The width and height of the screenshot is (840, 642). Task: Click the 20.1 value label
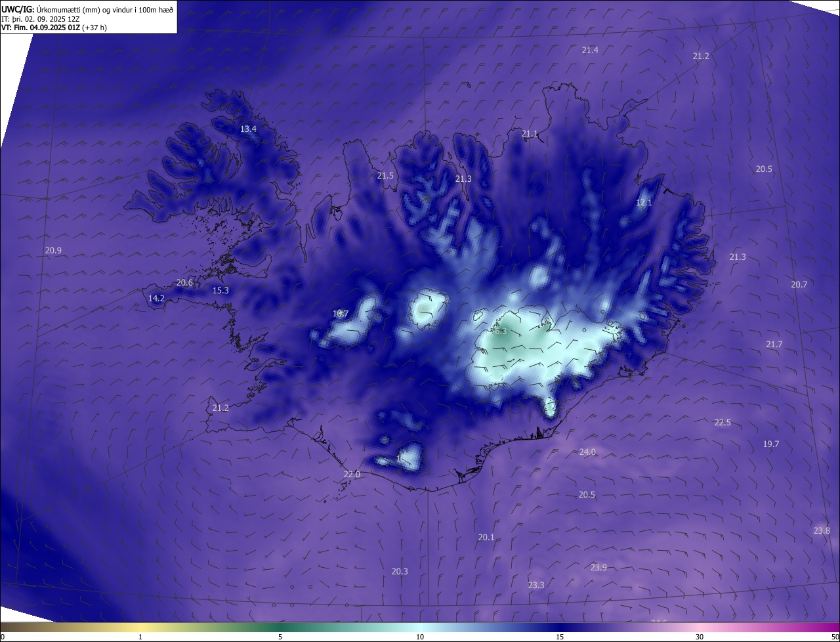486,537
